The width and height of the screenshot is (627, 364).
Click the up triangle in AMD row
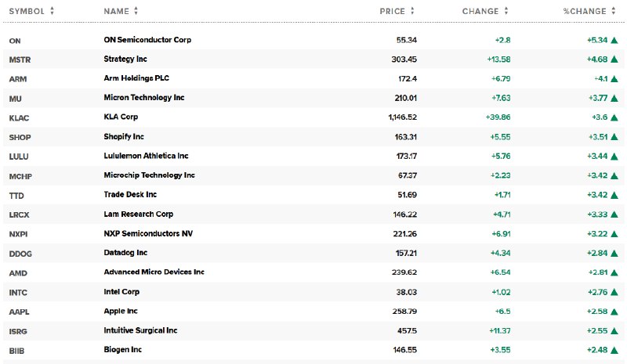click(x=614, y=272)
